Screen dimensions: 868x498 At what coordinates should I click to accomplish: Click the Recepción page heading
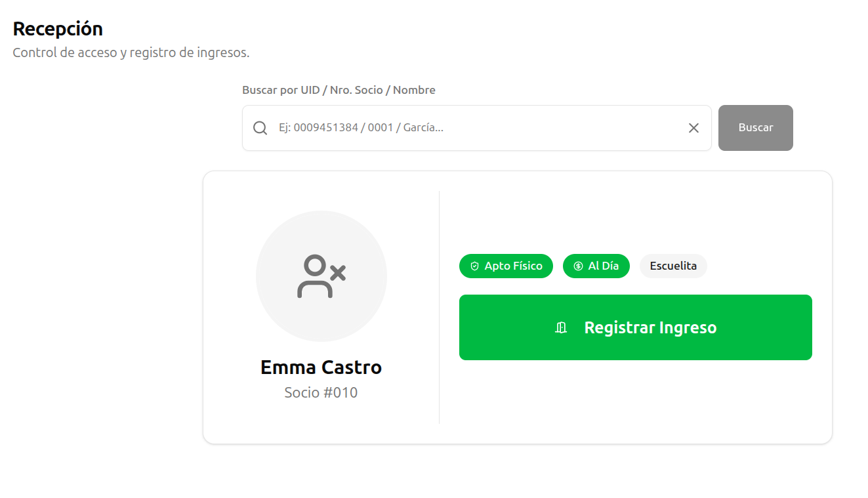pos(58,29)
